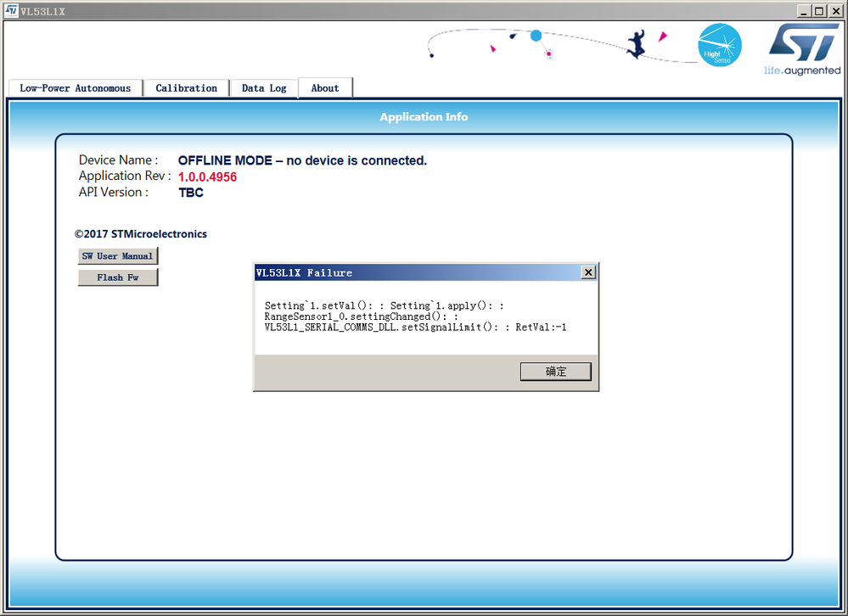Click the VL53L1X Failure dialog title
Screen dimensions: 848x616
point(304,273)
